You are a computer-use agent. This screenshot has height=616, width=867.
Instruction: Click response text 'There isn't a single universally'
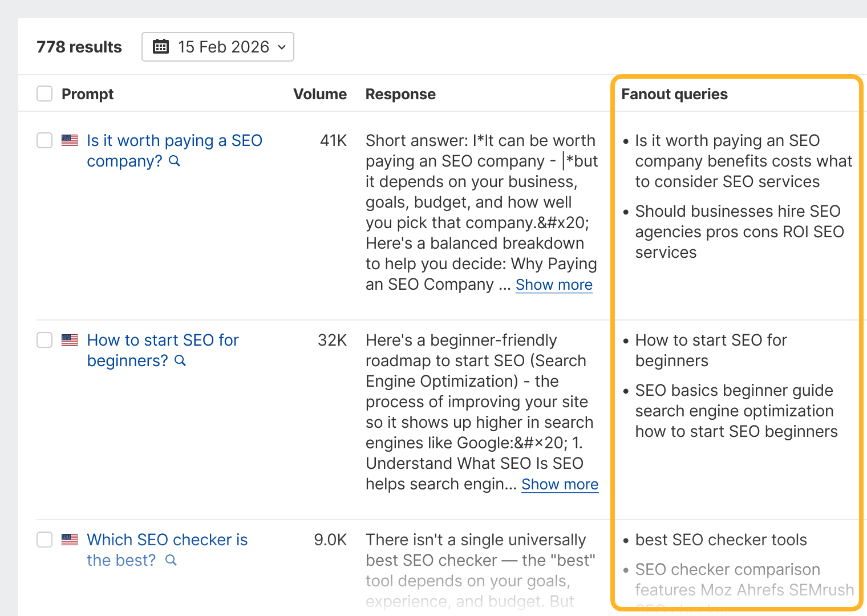coord(476,540)
